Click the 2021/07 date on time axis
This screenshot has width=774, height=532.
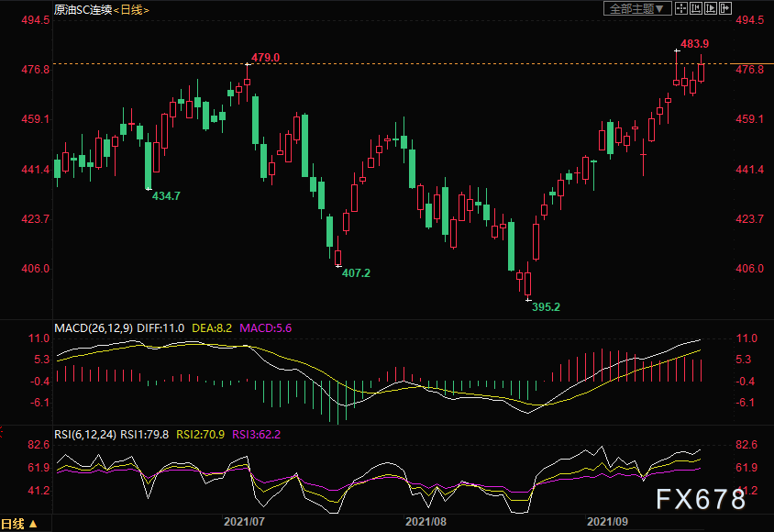coord(244,521)
